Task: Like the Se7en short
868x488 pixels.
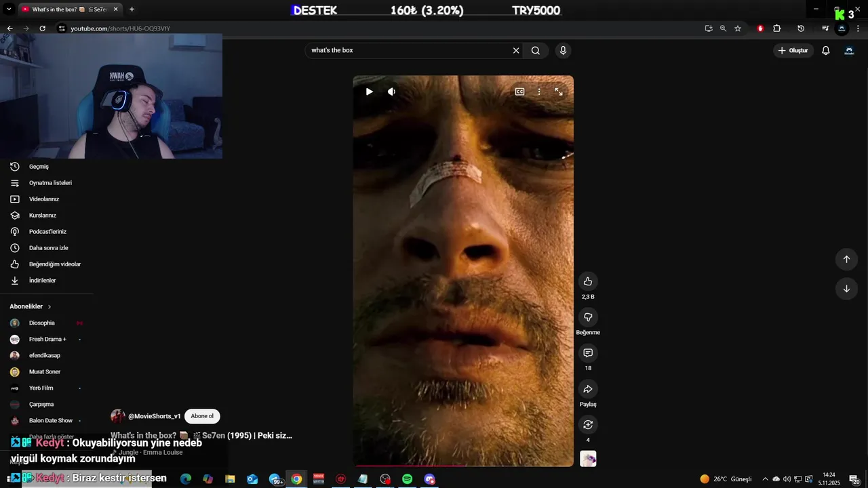Action: coord(588,281)
